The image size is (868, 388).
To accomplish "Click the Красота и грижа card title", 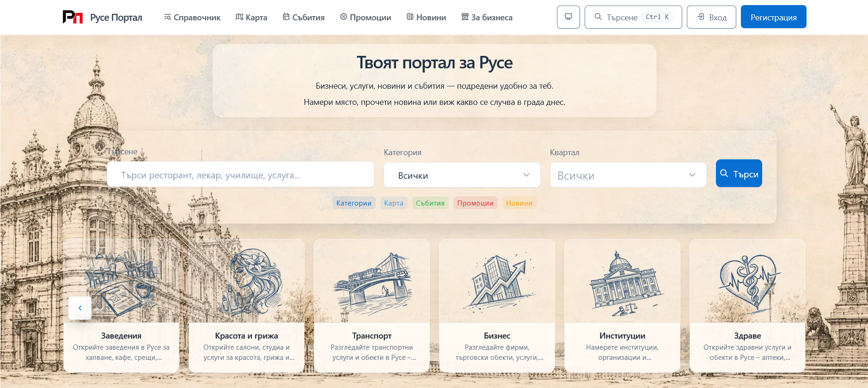I will (247, 336).
